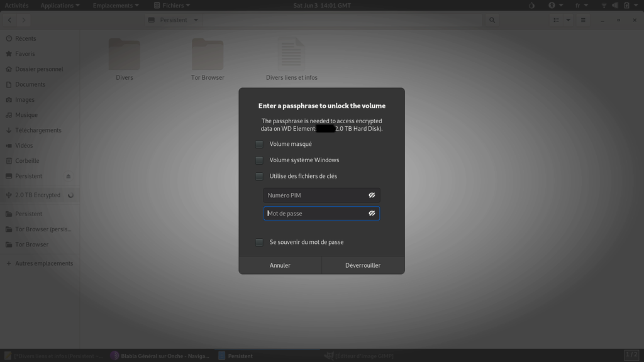Open the Divers liens et infos file

291,55
